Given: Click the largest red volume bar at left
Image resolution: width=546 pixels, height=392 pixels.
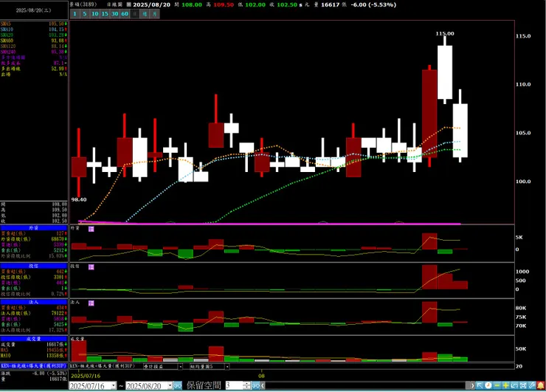Looking at the screenshot, I should [79, 351].
